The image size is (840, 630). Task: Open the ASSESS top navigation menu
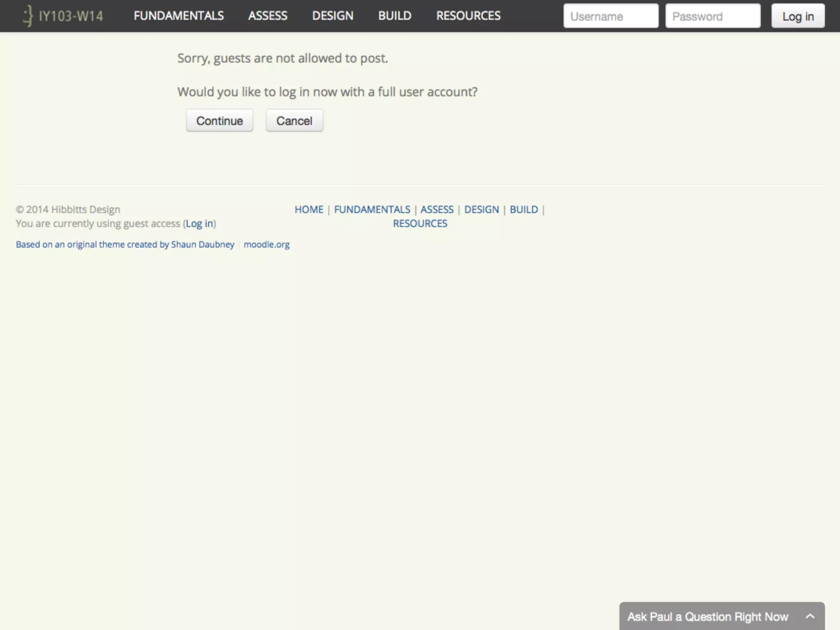267,16
